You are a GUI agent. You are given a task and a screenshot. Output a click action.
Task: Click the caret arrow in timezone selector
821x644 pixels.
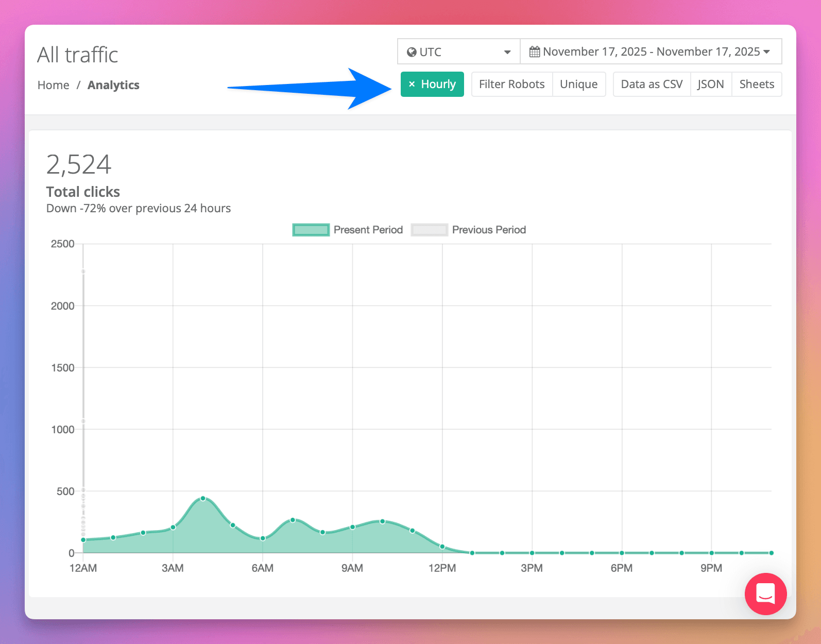[x=507, y=52]
